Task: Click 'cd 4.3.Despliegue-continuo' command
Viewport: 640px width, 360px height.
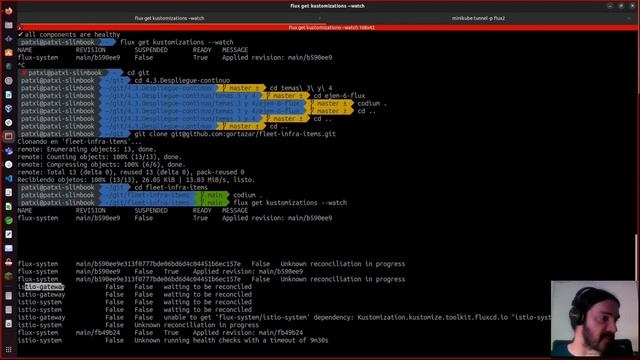Action: click(182, 80)
